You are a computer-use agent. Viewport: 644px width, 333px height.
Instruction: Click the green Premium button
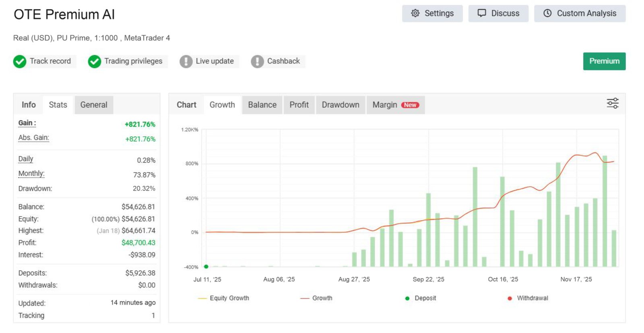click(604, 61)
